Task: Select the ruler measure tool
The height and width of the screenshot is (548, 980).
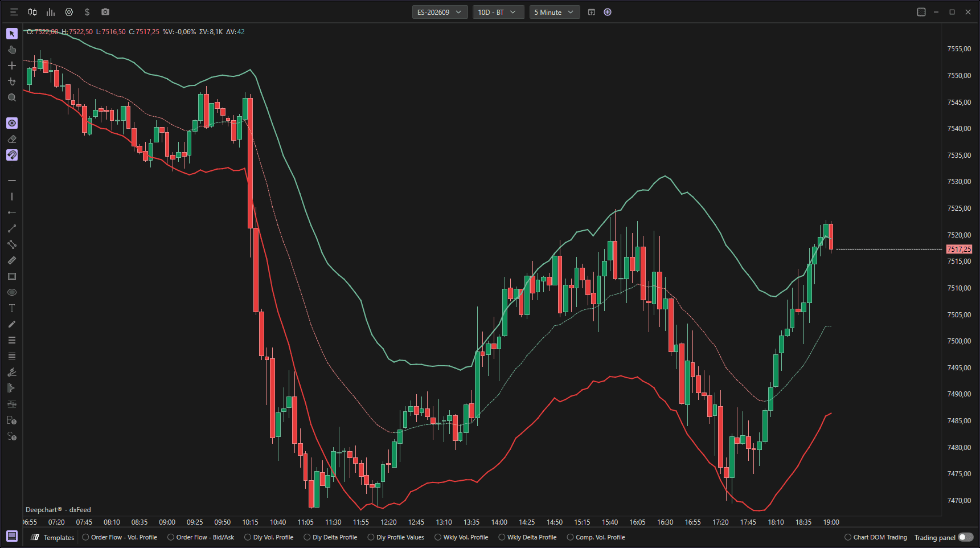Action: pos(12,260)
